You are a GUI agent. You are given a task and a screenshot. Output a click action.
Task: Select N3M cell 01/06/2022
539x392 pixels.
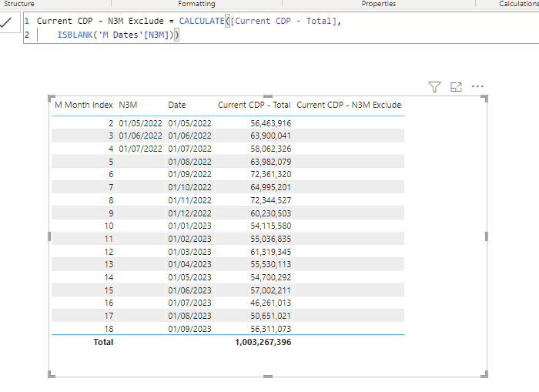[140, 136]
